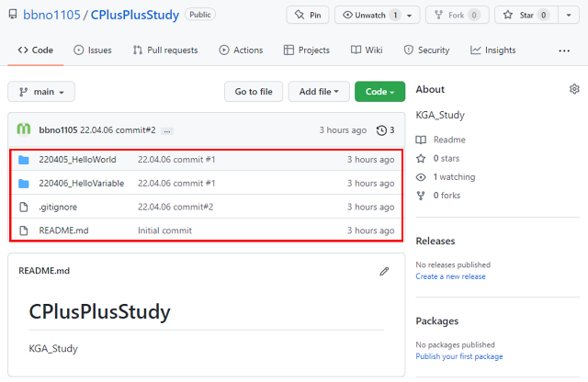The width and height of the screenshot is (588, 382).
Task: Click the repository icon beside bbno1105
Action: (13, 15)
